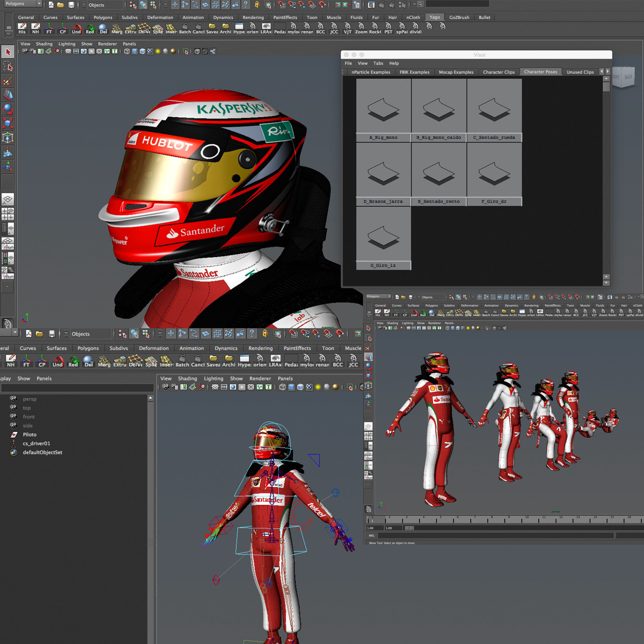Toggle the lock selection padlock in the top status line
The image size is (644, 644).
click(257, 5)
